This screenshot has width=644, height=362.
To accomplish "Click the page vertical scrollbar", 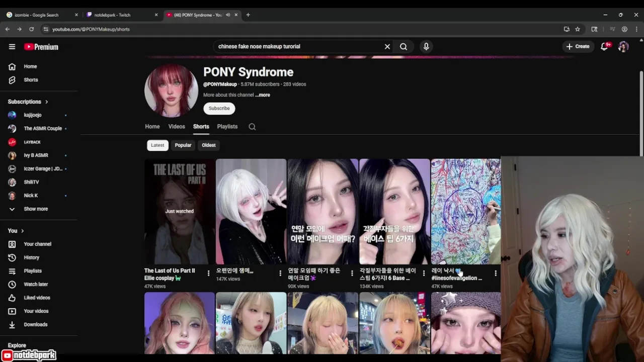I will (641, 113).
